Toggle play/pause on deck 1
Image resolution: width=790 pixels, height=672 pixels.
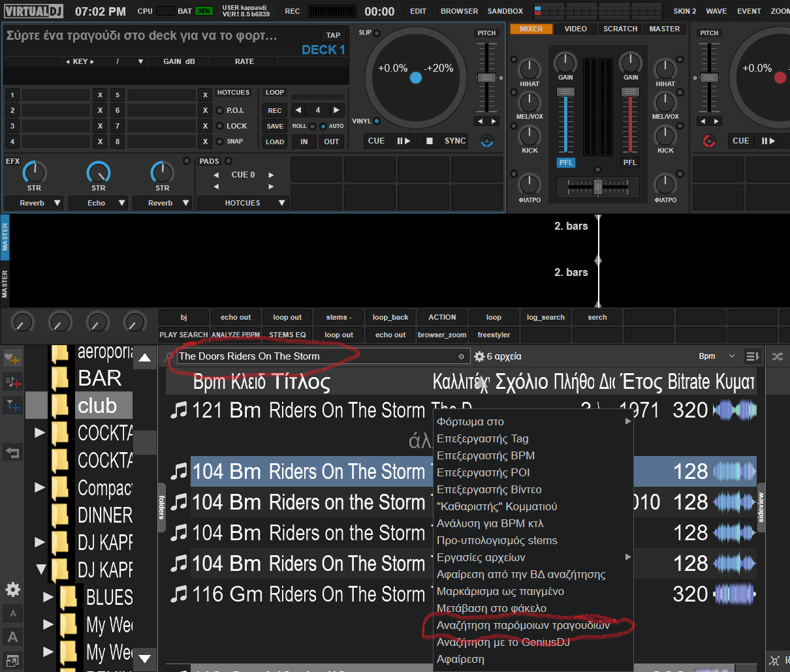pyautogui.click(x=403, y=141)
